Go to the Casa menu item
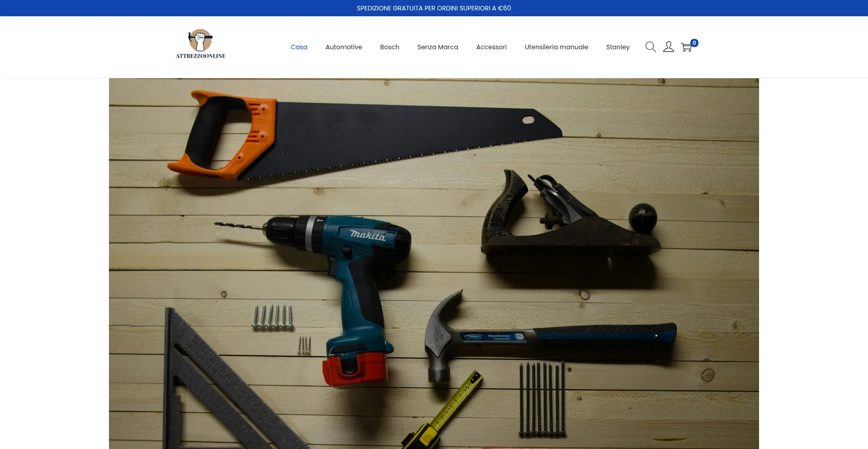 299,47
